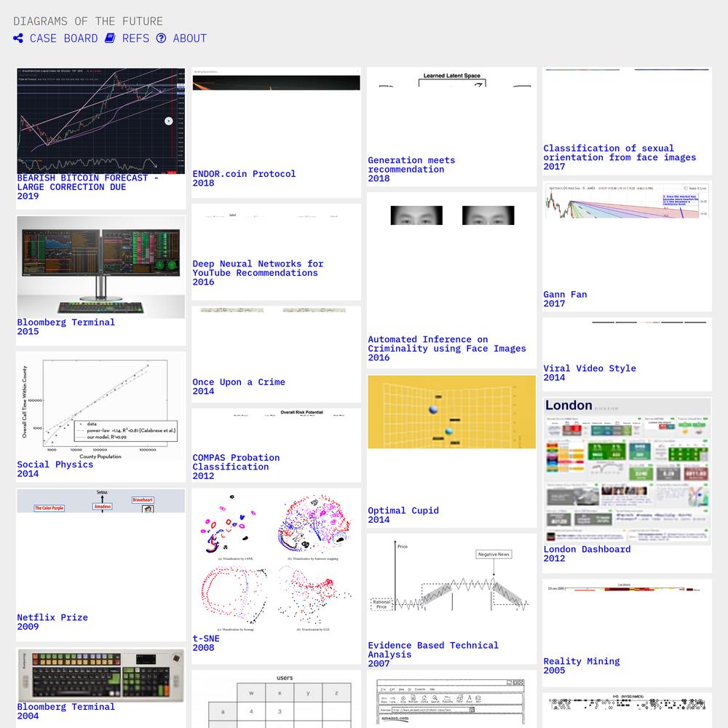Open the Gann Fan chart thumbnail
728x728 pixels.
point(627,201)
